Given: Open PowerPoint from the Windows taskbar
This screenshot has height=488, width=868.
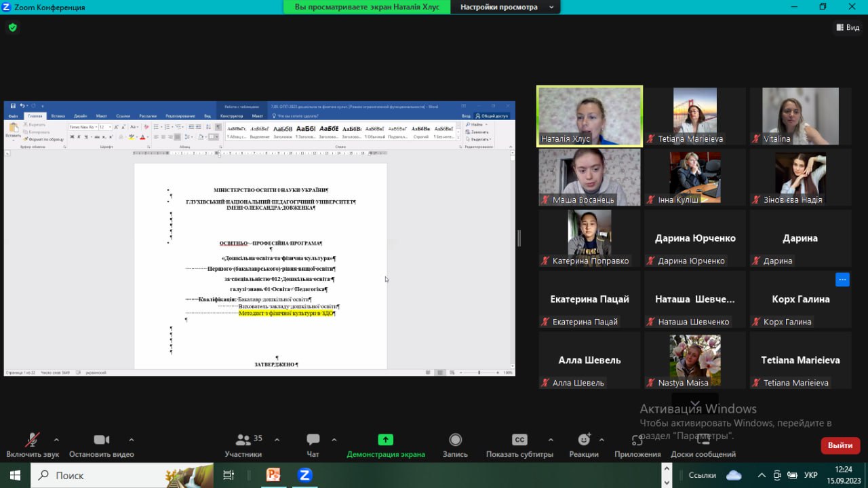Looking at the screenshot, I should (273, 475).
